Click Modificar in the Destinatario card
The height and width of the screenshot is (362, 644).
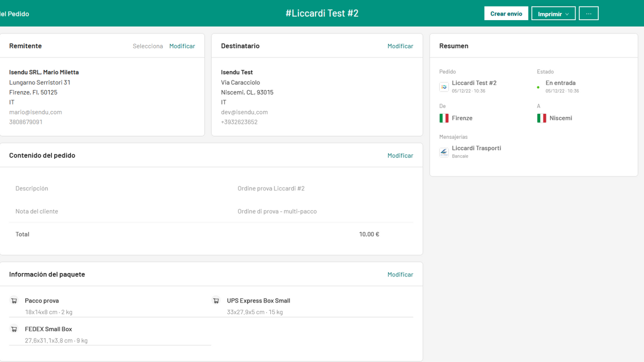(400, 46)
